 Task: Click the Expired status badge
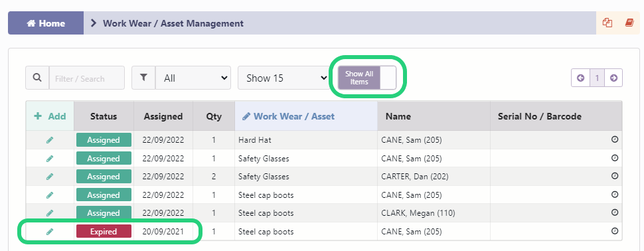tap(104, 232)
